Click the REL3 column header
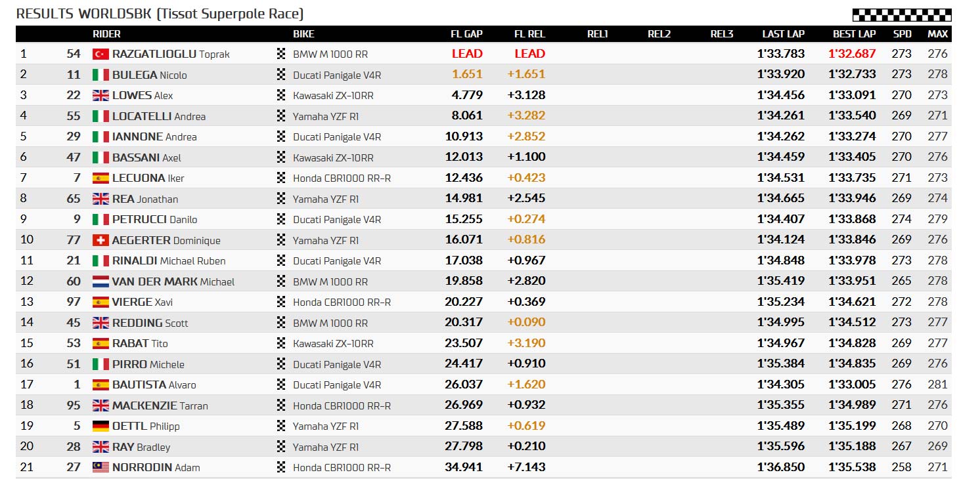The width and height of the screenshot is (980, 479). [x=722, y=34]
